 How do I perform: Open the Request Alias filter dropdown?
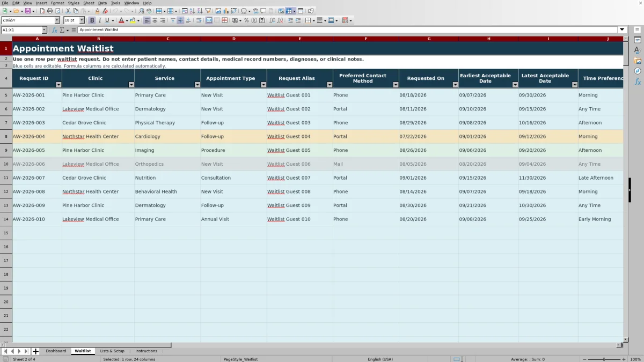330,85
